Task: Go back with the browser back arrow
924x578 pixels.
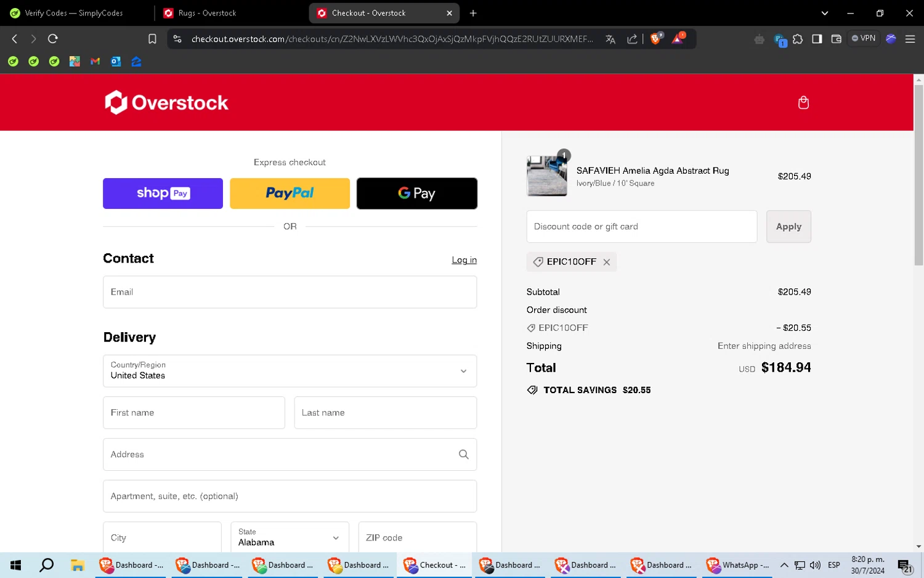Action: pos(15,39)
